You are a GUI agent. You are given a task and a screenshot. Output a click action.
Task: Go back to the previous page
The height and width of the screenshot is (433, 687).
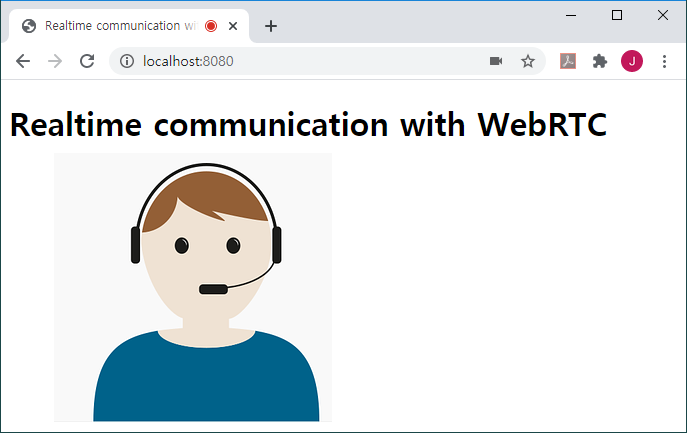23,61
